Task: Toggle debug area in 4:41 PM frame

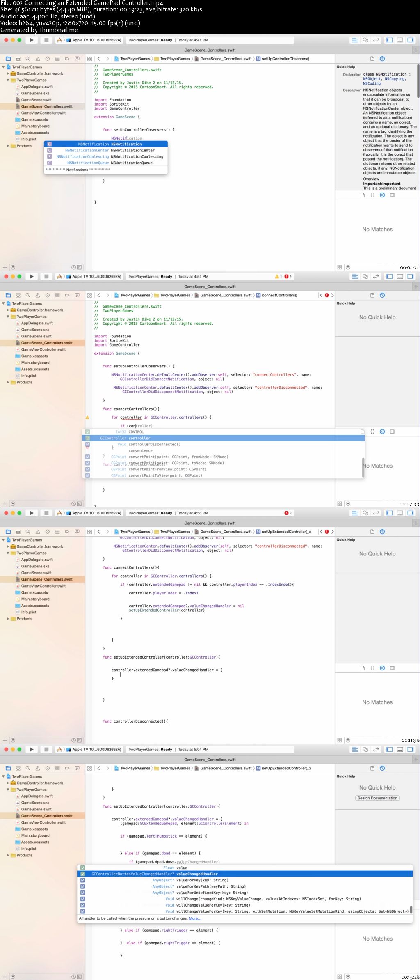Action: click(x=399, y=40)
